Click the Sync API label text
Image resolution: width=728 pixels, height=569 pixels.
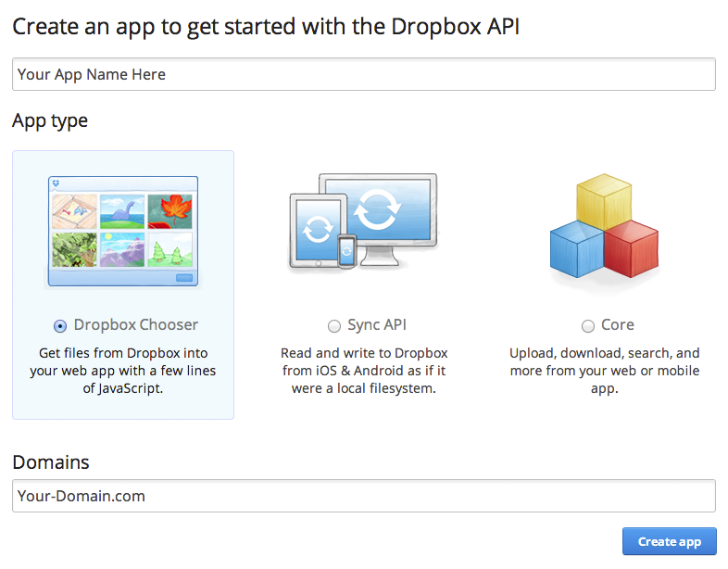(x=377, y=324)
